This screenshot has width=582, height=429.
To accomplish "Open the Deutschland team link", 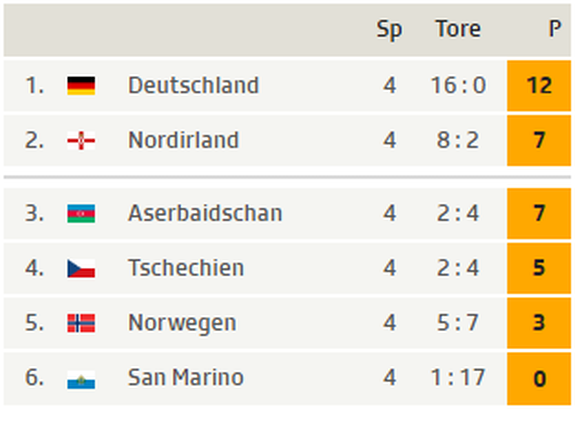I will pos(193,85).
